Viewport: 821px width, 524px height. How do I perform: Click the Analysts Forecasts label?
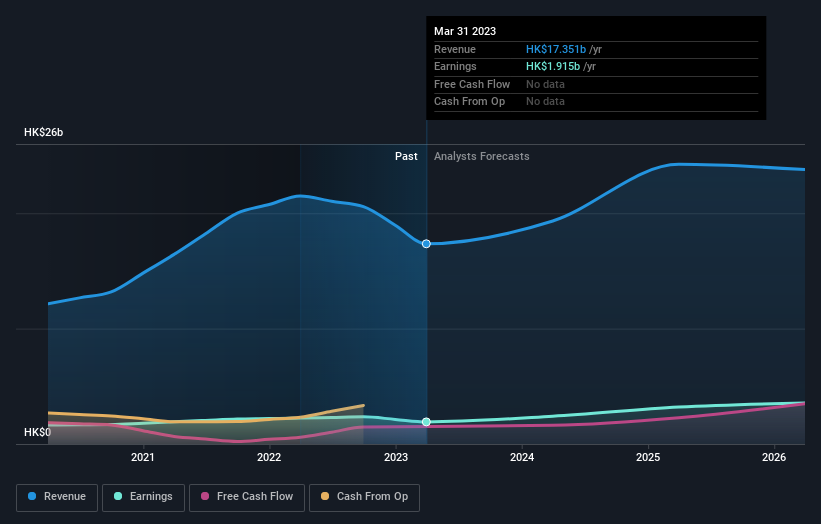(x=482, y=157)
